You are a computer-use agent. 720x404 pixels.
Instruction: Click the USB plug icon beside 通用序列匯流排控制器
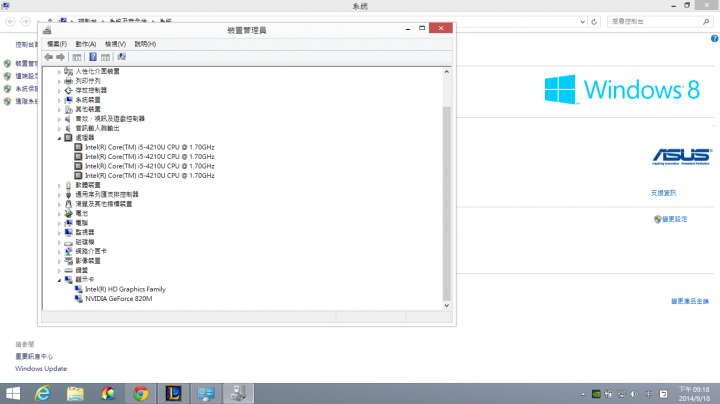pyautogui.click(x=68, y=195)
